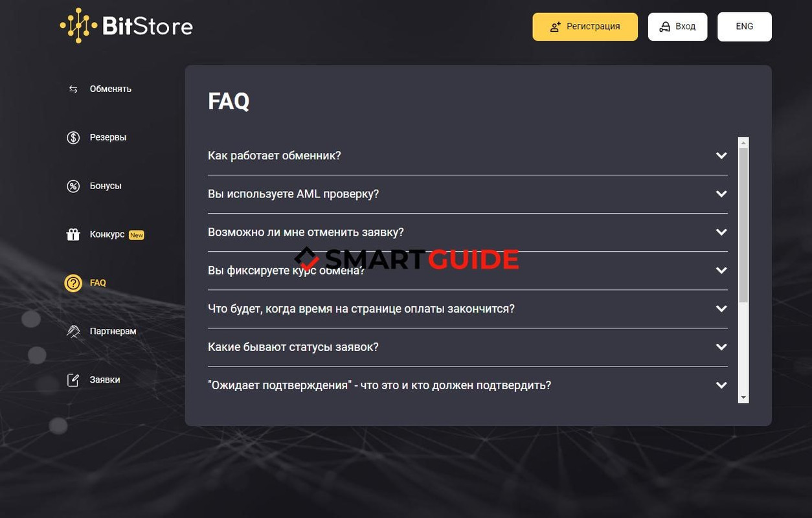Open the Заявки menu item
The image size is (812, 518).
[x=105, y=380]
